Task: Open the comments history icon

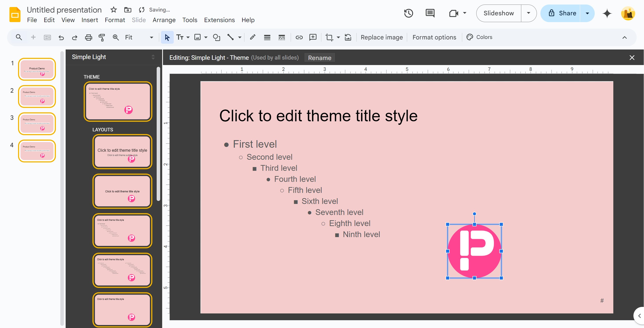Action: 430,13
